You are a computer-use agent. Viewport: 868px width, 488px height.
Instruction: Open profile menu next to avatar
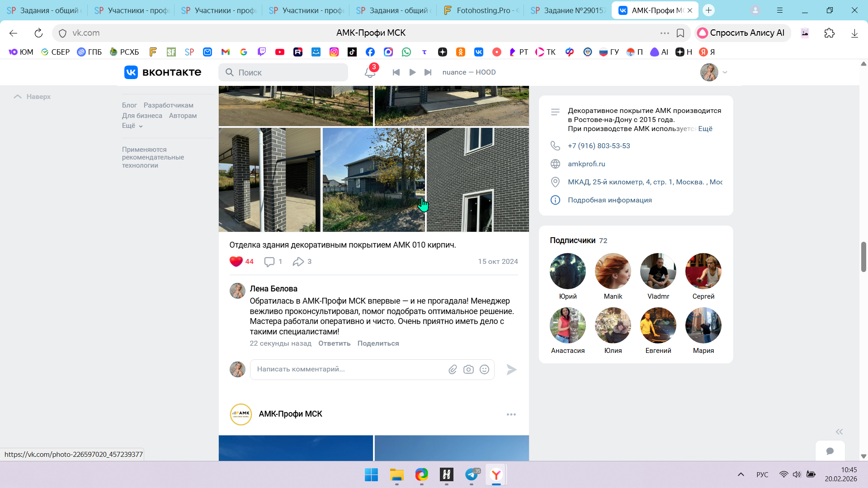point(725,72)
